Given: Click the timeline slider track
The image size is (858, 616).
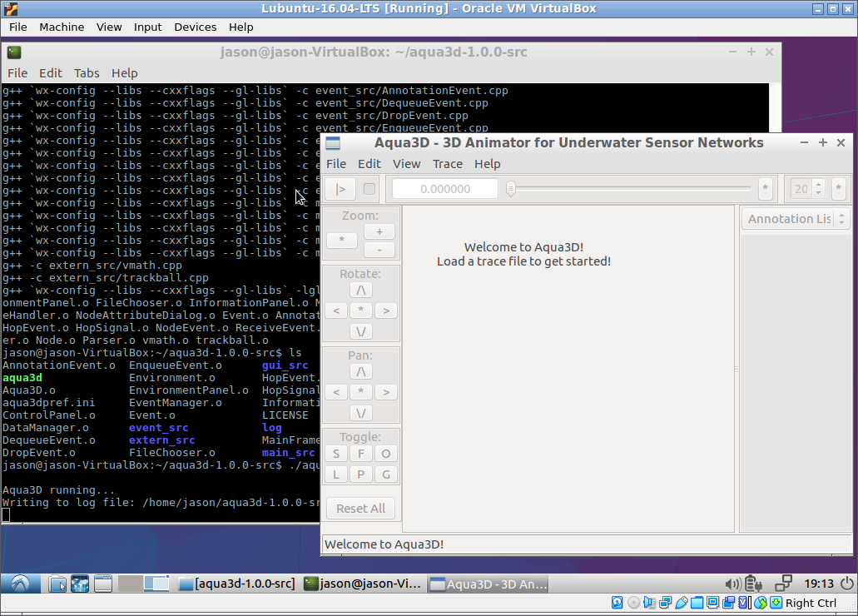Looking at the screenshot, I should click(x=630, y=188).
